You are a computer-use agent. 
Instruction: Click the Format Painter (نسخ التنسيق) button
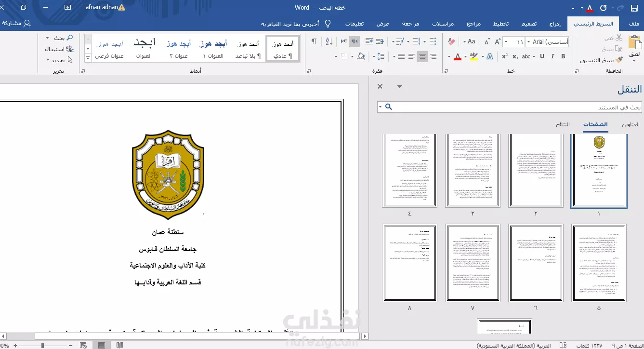[x=601, y=60]
